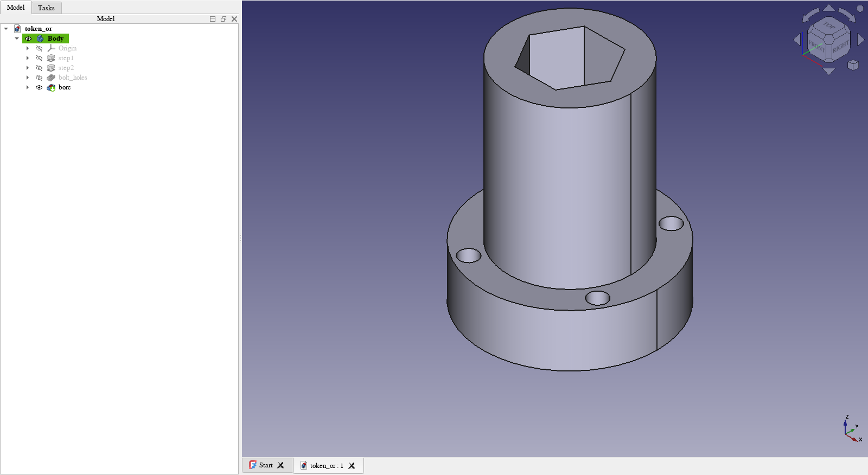Click the Origin axes icon
The image size is (868, 475).
click(x=51, y=48)
